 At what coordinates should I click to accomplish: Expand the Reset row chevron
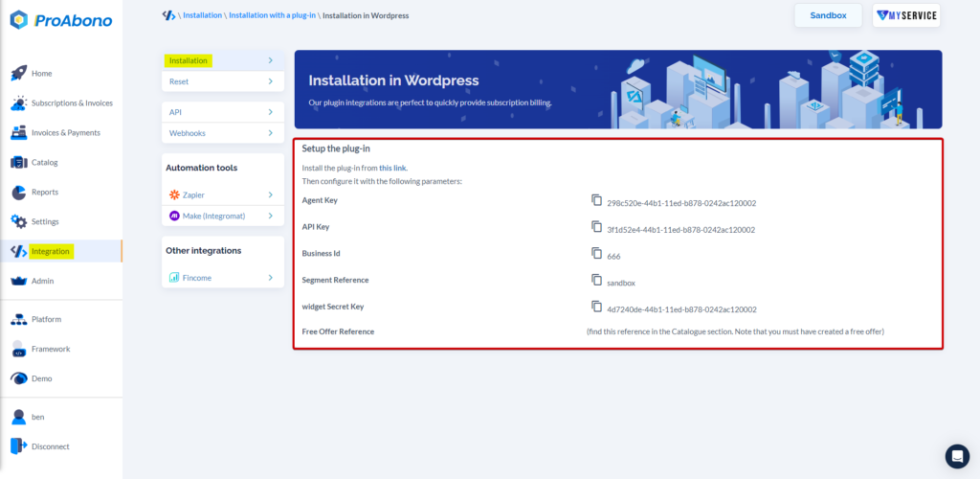click(x=271, y=81)
